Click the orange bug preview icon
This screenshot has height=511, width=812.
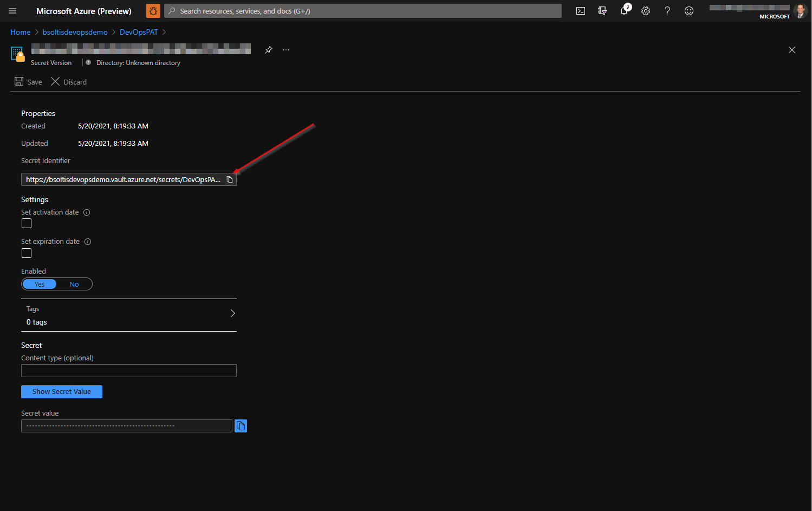pos(153,11)
